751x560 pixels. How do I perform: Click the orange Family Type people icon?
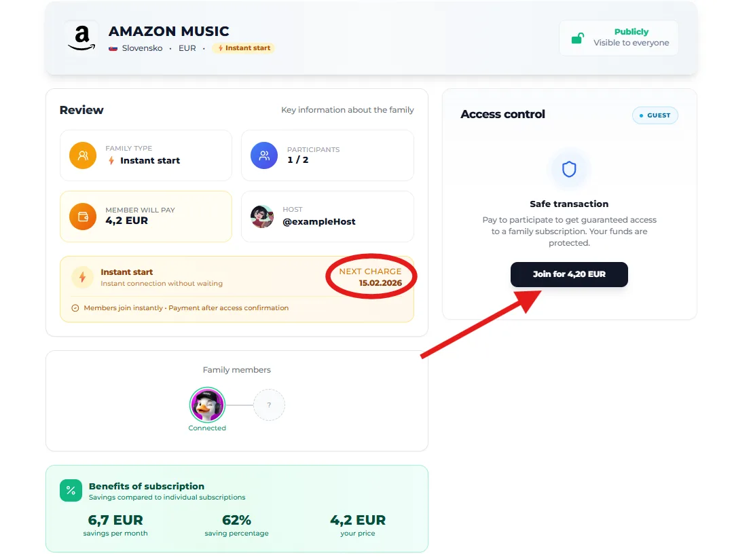point(82,155)
